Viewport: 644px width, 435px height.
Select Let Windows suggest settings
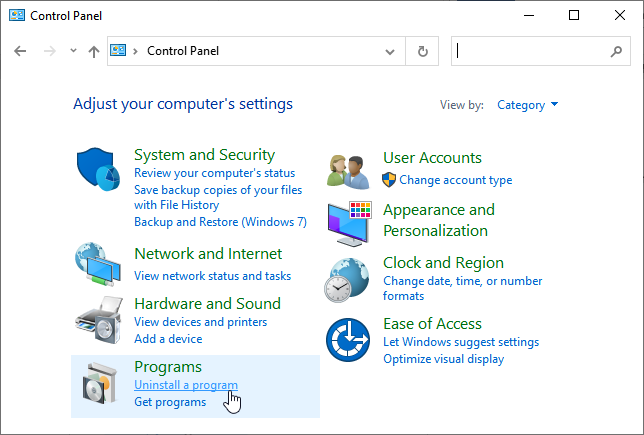[461, 342]
